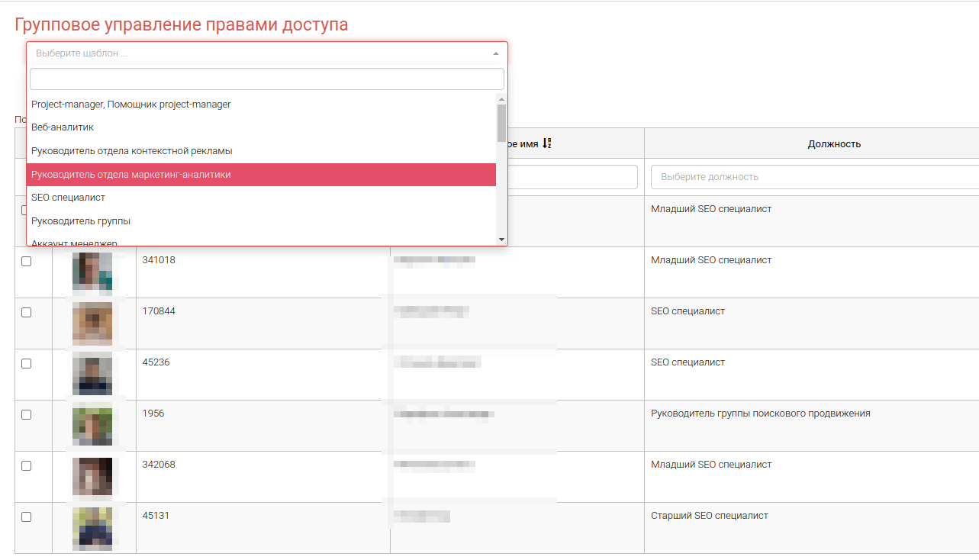Click the avatar of employee 1956

click(92, 426)
